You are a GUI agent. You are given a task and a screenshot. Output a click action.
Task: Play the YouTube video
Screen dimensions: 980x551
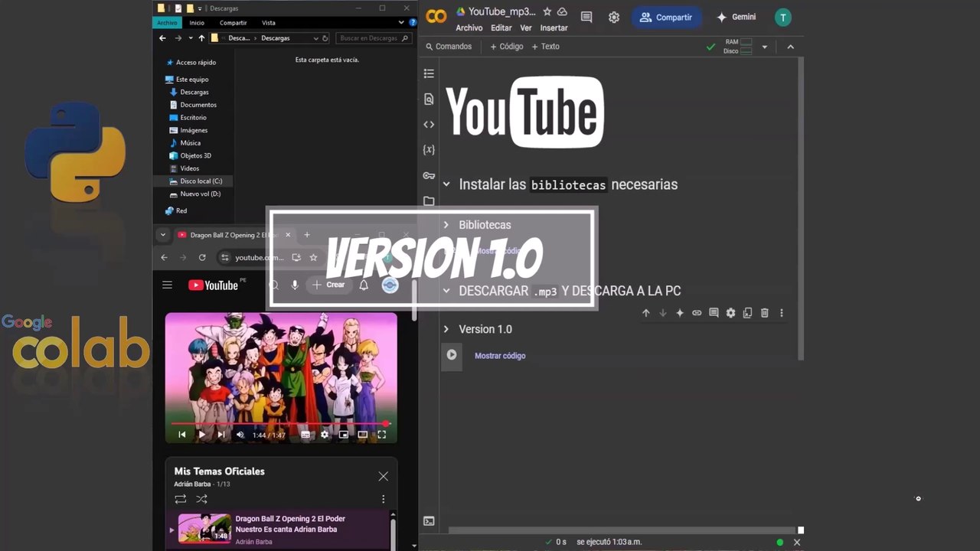[x=201, y=435]
